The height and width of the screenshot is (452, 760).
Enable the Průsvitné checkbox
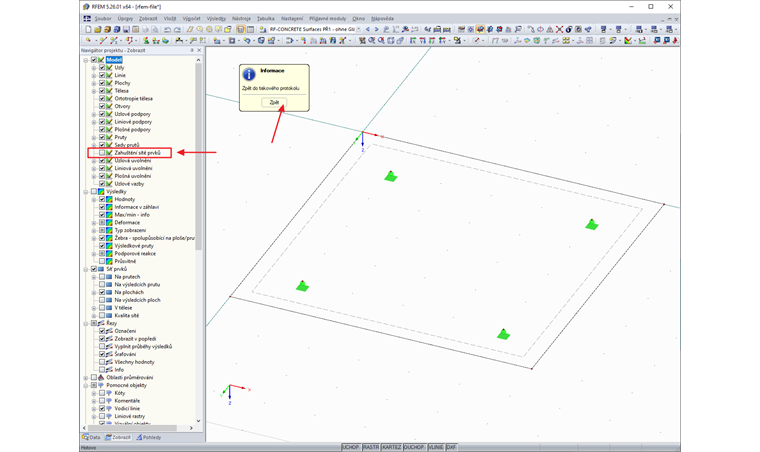pos(102,261)
